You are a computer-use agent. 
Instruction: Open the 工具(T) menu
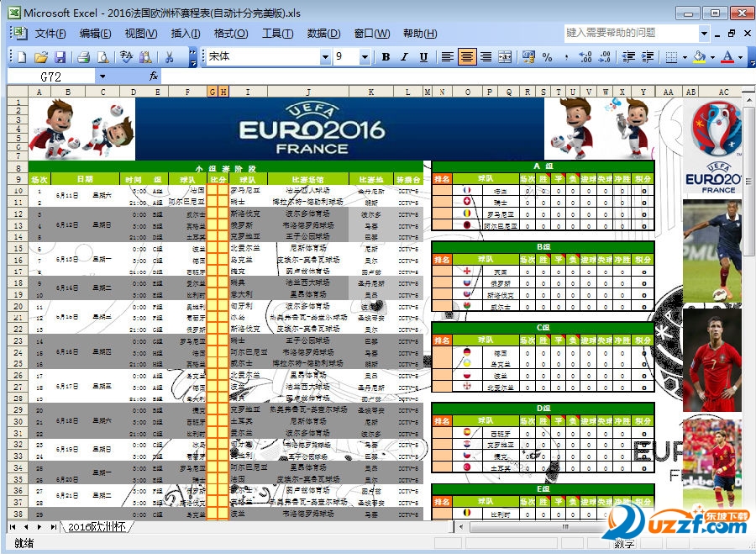coord(277,34)
